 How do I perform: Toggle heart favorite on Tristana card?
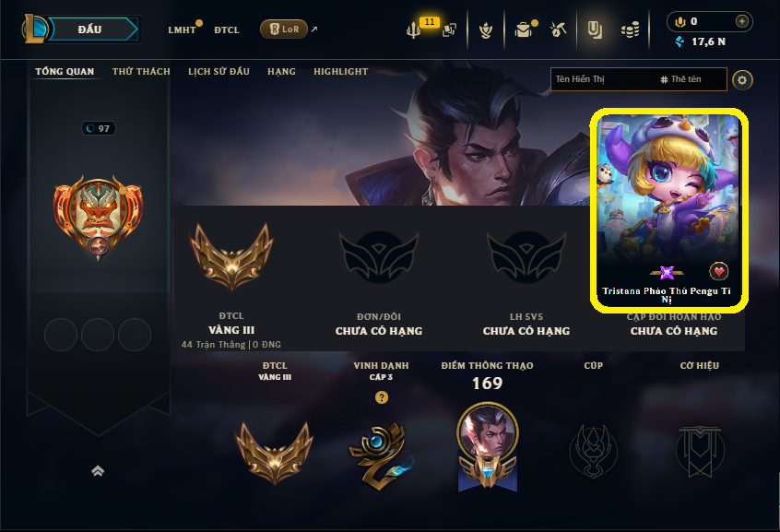coord(718,271)
